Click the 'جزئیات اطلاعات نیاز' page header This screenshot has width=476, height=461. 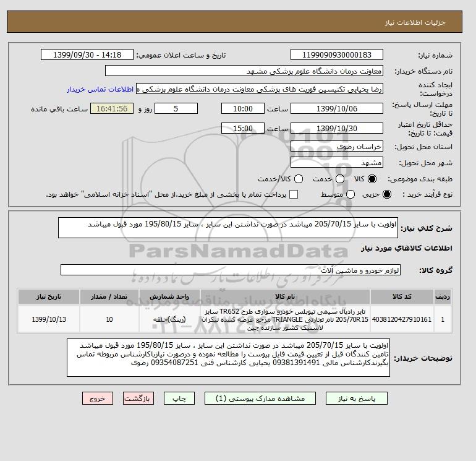pos(415,22)
